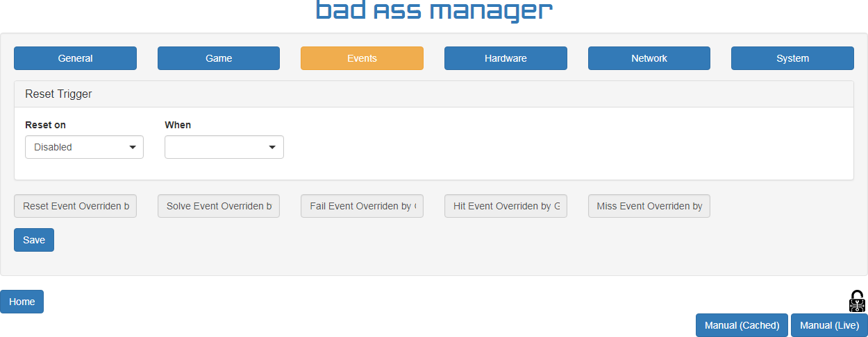Toggle the Fail Event Overriden button

click(x=362, y=206)
